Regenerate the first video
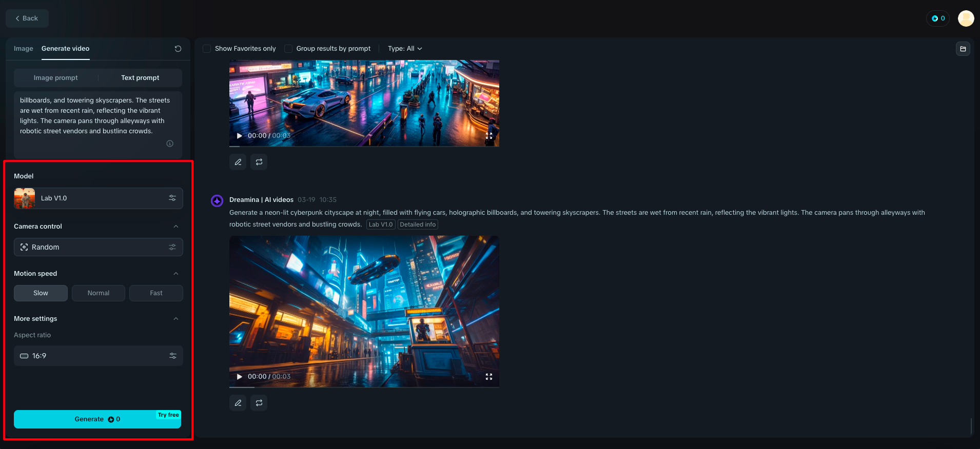The height and width of the screenshot is (449, 980). 259,162
